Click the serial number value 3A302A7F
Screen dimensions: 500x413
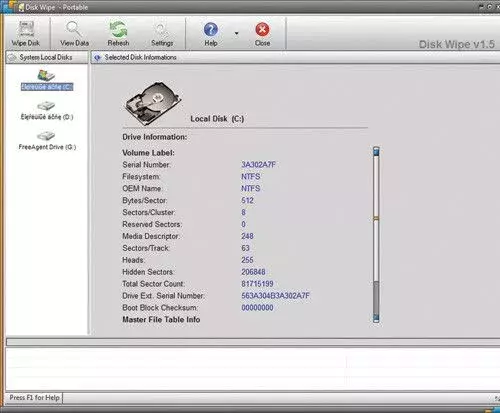coord(259,165)
